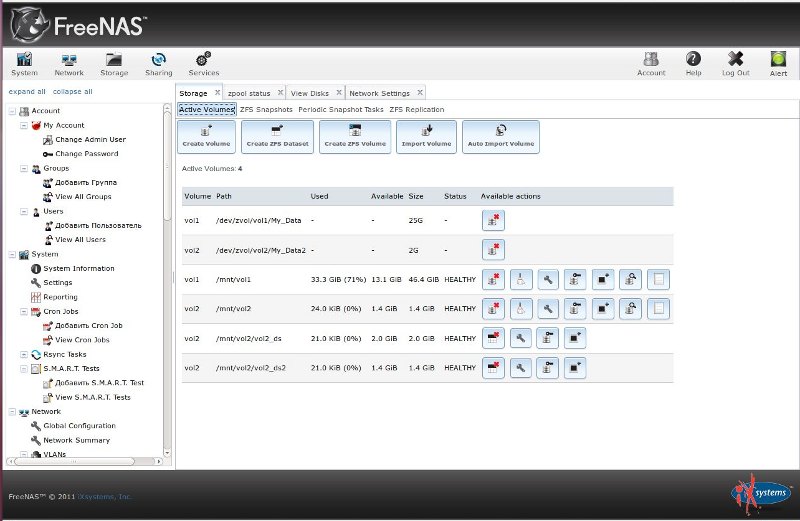Open the Services toolbar icon
The width and height of the screenshot is (800, 521).
(x=204, y=64)
